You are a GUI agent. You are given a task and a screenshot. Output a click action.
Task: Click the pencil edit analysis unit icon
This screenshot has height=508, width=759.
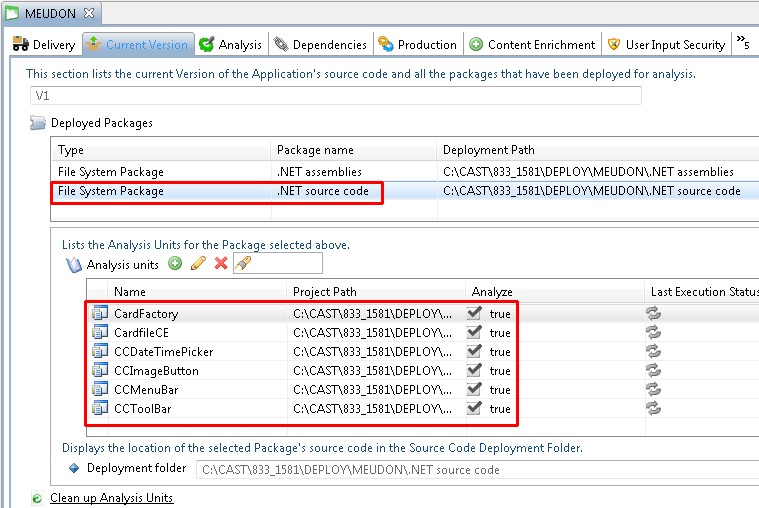[198, 264]
